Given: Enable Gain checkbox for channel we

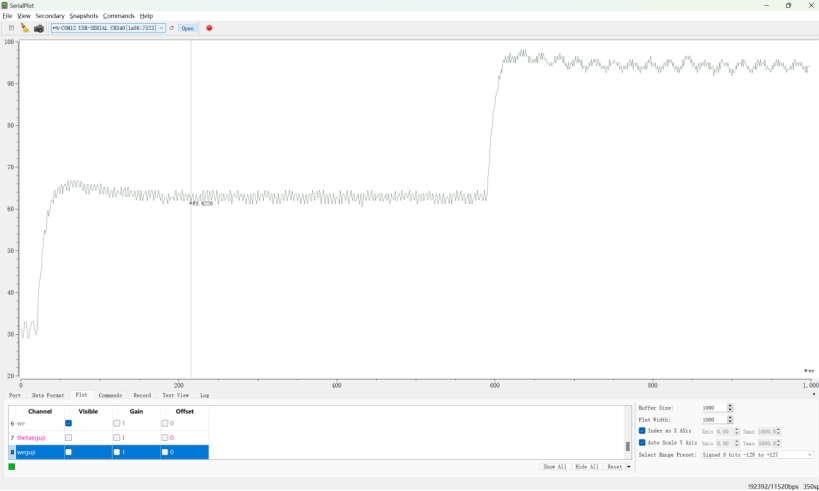Looking at the screenshot, I should click(x=116, y=423).
